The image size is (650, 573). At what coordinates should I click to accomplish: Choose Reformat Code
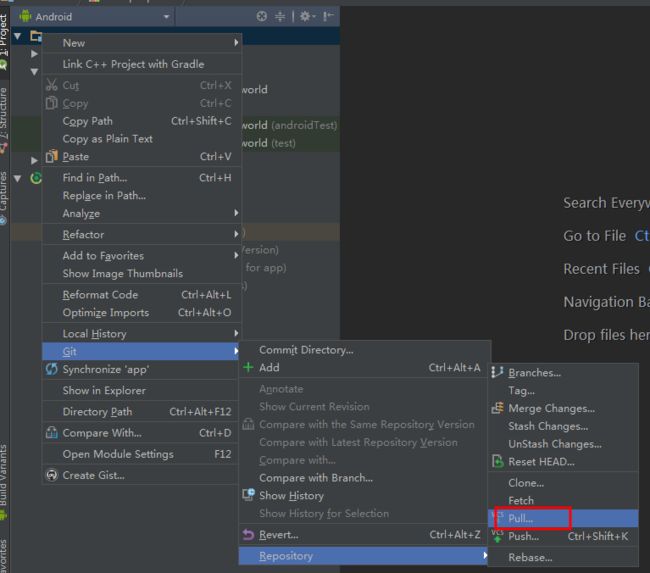pos(141,295)
